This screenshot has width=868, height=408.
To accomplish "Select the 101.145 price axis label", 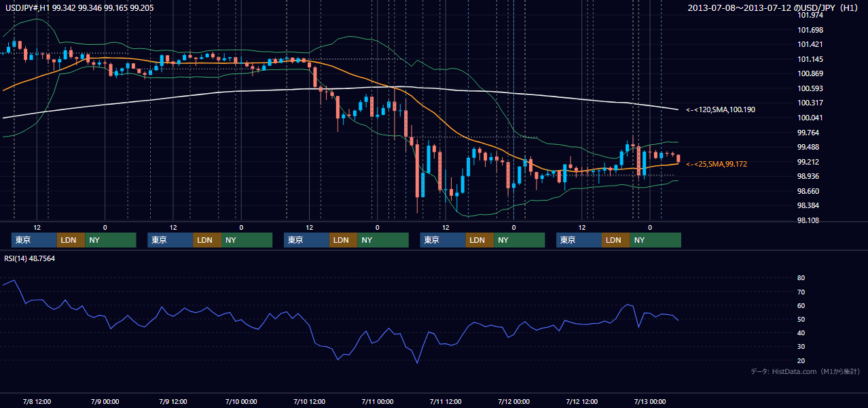I will [810, 59].
